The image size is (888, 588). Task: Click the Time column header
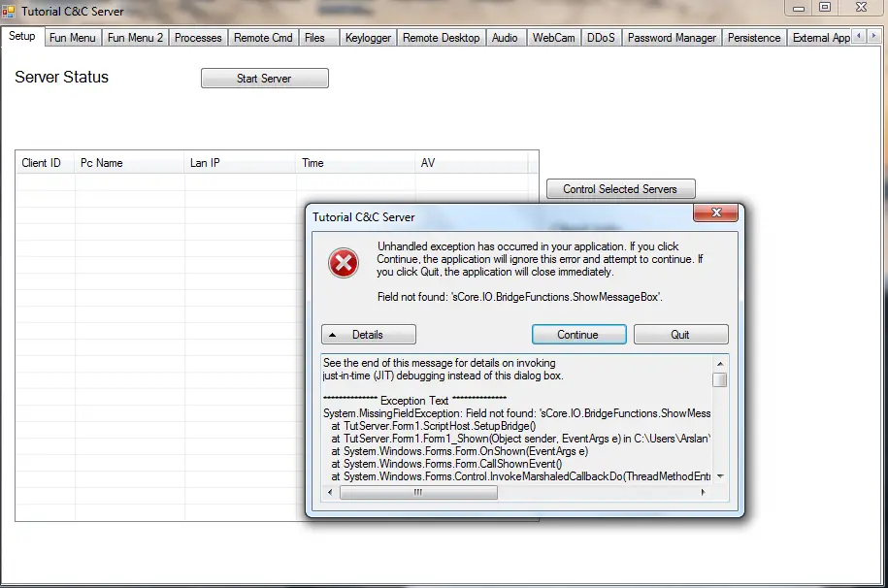(x=355, y=163)
